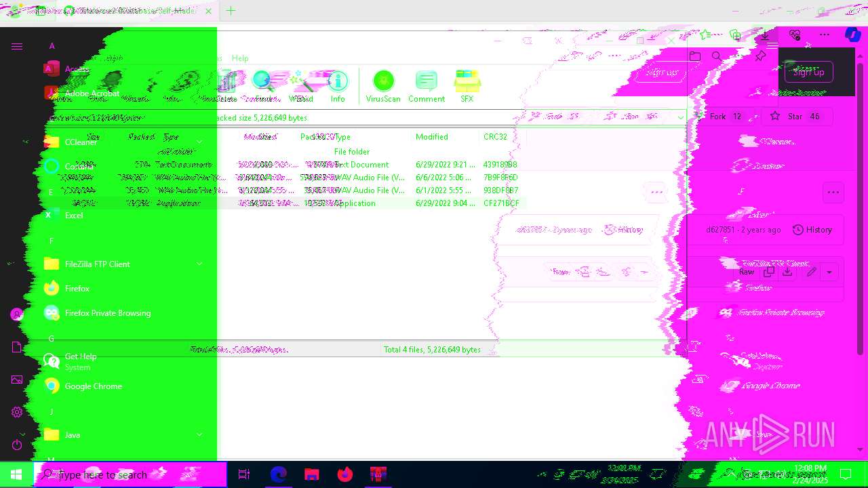Click the taskbar clock showing 12:08 PM
This screenshot has width=868, height=488.
tap(811, 474)
